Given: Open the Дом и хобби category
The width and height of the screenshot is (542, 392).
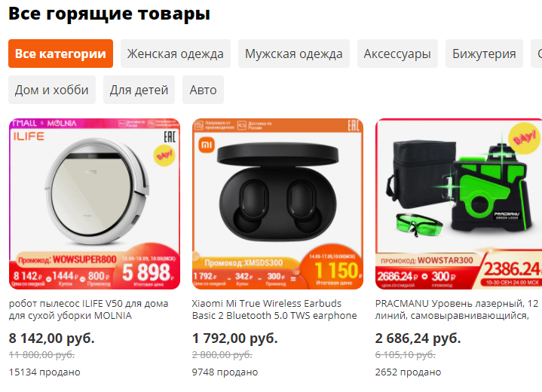Looking at the screenshot, I should tap(52, 90).
